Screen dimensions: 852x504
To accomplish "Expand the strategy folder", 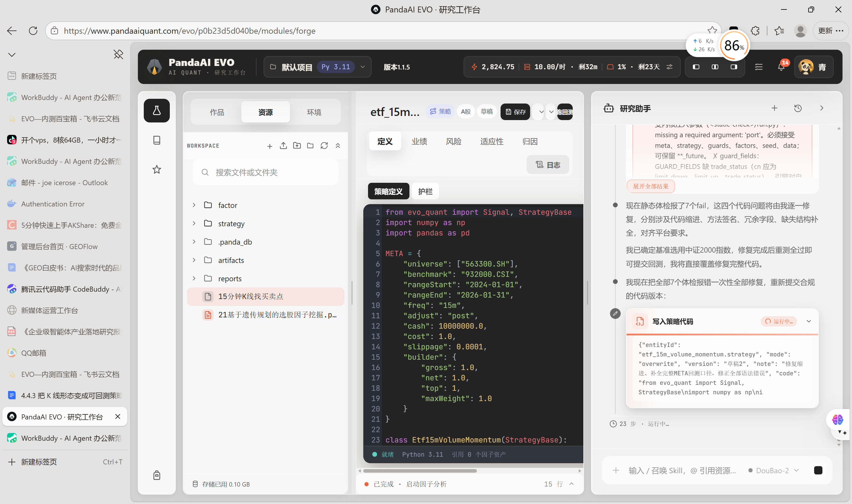I will click(194, 224).
